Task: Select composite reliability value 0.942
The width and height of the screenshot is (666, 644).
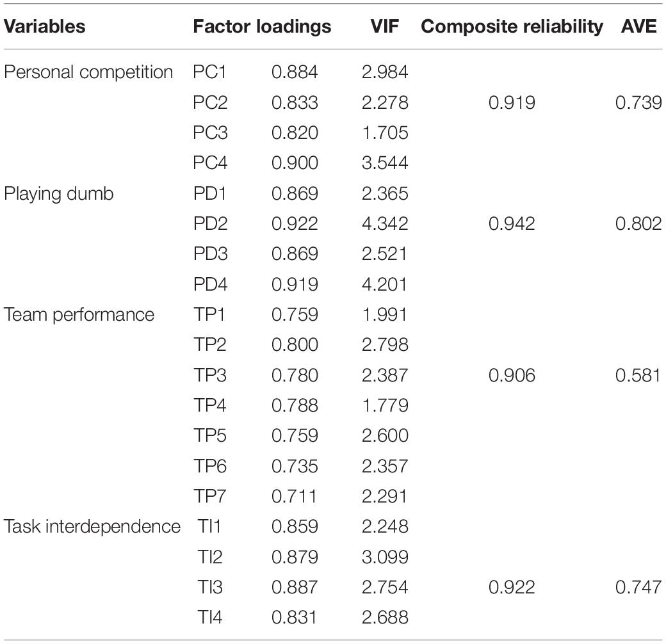Action: tap(512, 223)
